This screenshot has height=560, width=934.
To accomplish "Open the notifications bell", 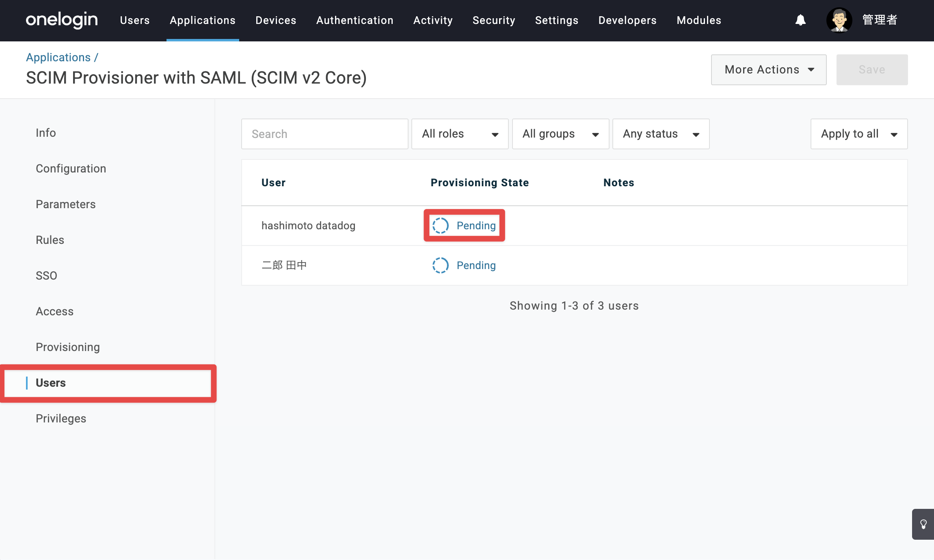I will 800,20.
